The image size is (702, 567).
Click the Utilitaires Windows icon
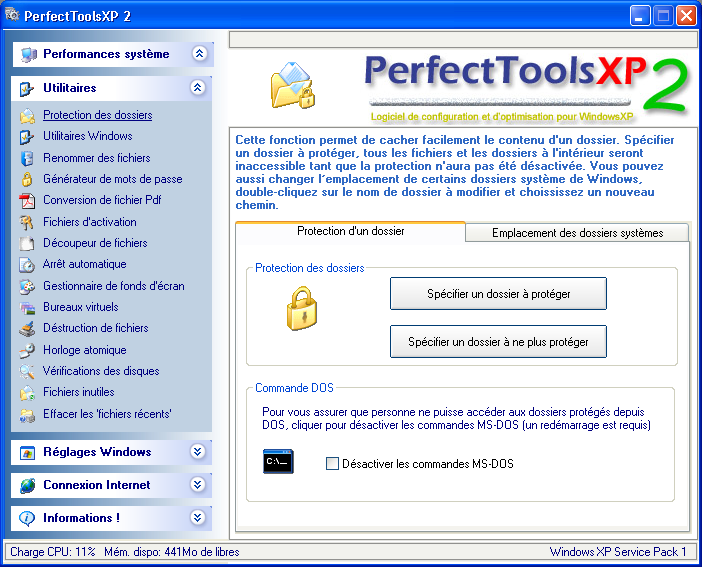27,137
